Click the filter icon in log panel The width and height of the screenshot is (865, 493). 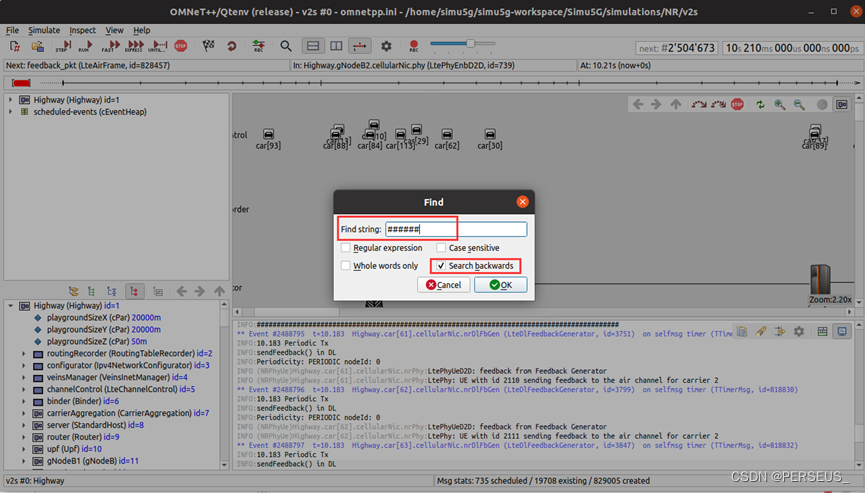[x=780, y=331]
